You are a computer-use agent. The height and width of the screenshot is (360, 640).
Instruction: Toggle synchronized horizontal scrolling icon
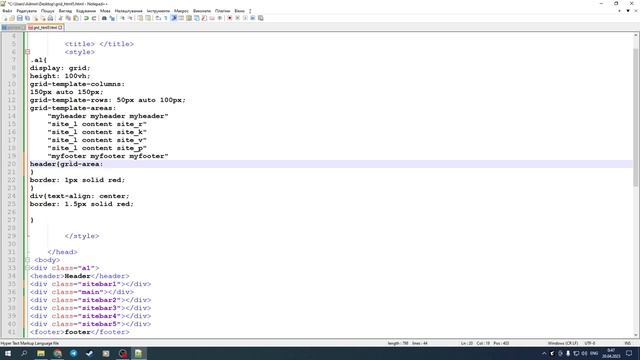click(x=148, y=18)
